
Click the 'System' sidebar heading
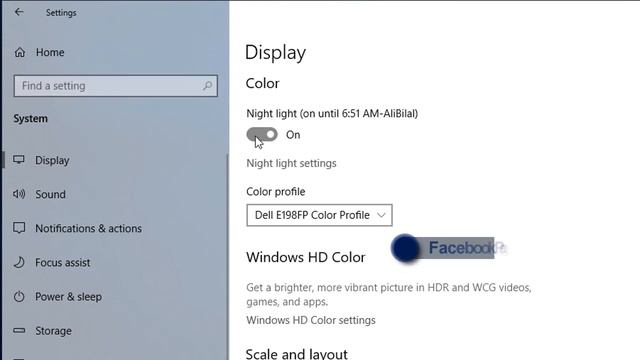(31, 119)
